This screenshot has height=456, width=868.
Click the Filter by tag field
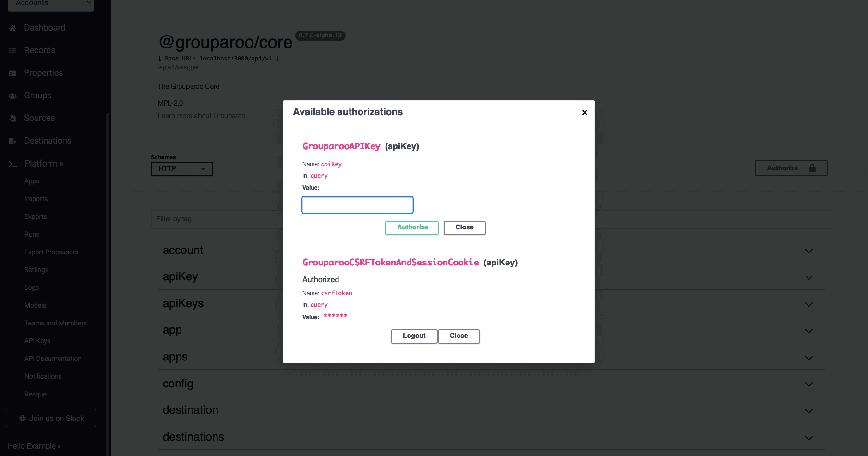491,219
